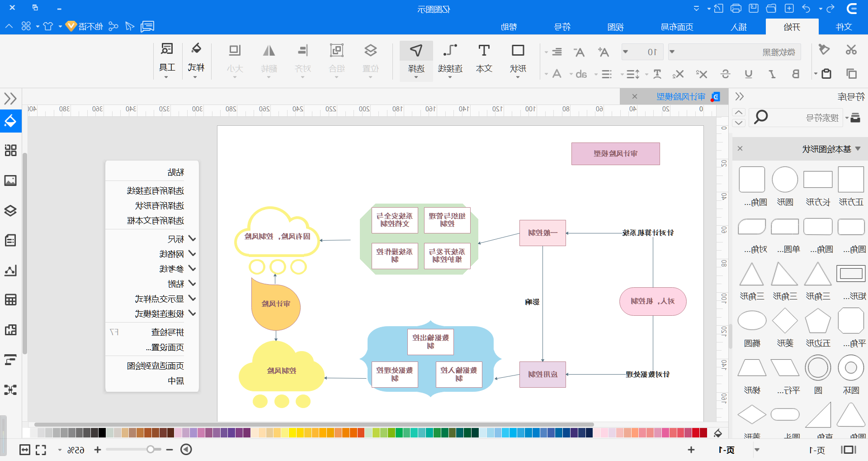Close the 审计风险模型 document tab
The image size is (868, 461).
(635, 96)
